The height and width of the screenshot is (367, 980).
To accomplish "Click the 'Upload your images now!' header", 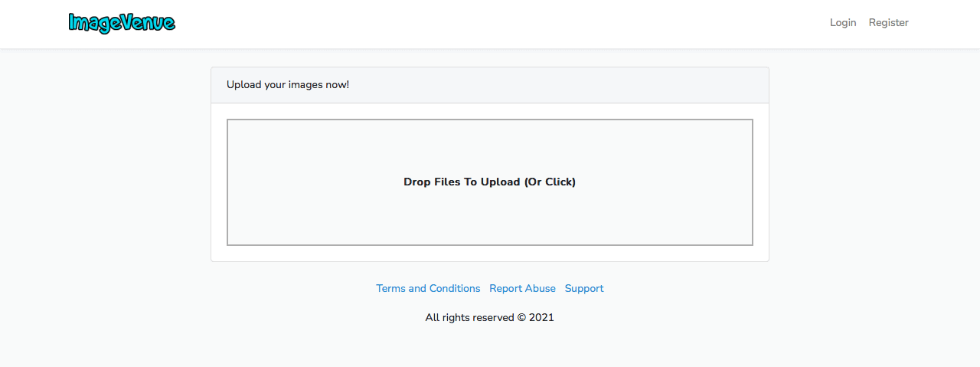I will 288,85.
